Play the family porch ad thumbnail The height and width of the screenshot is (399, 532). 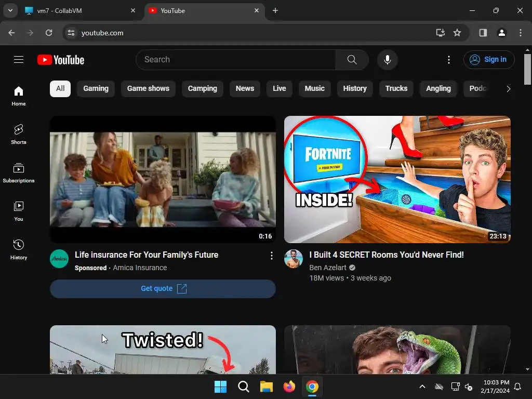(163, 179)
